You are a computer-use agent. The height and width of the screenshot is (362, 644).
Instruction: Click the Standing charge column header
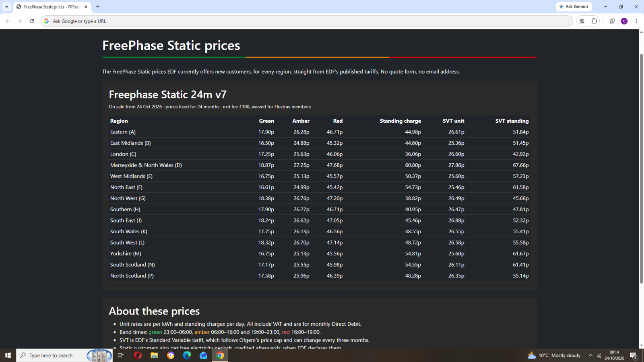click(400, 121)
